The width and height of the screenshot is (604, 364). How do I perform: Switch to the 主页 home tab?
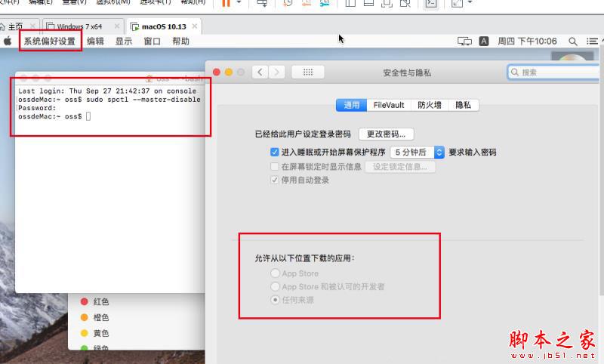15,26
